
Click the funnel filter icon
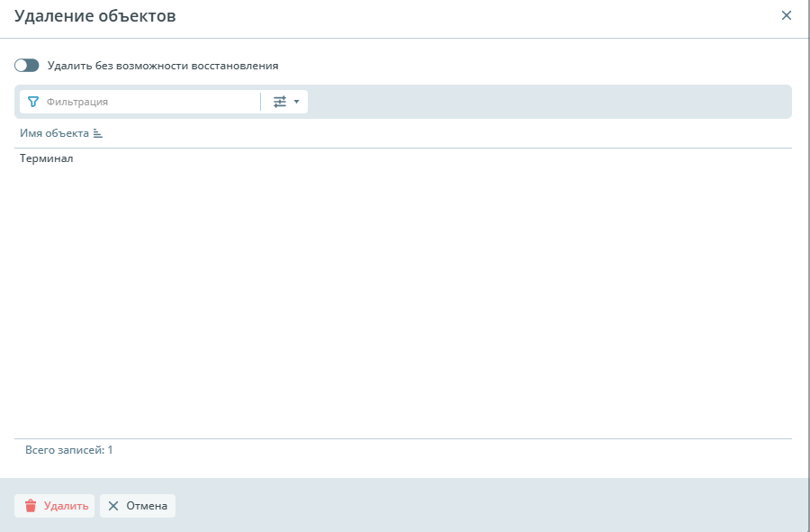pos(33,102)
